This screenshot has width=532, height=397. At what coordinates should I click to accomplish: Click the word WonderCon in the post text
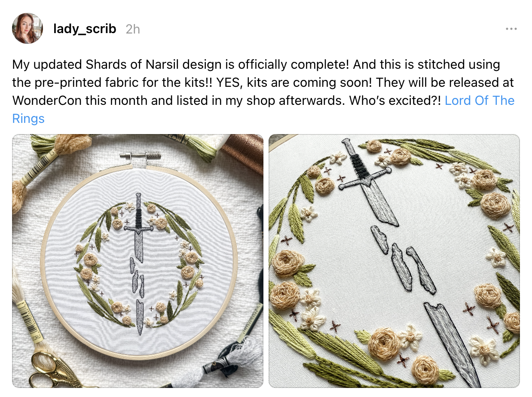(x=48, y=101)
